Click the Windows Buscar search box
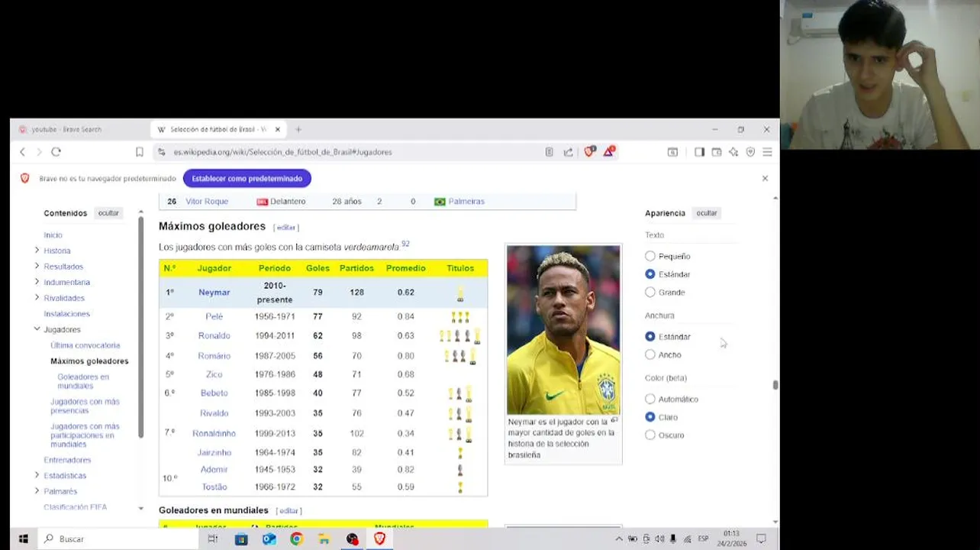 118,539
